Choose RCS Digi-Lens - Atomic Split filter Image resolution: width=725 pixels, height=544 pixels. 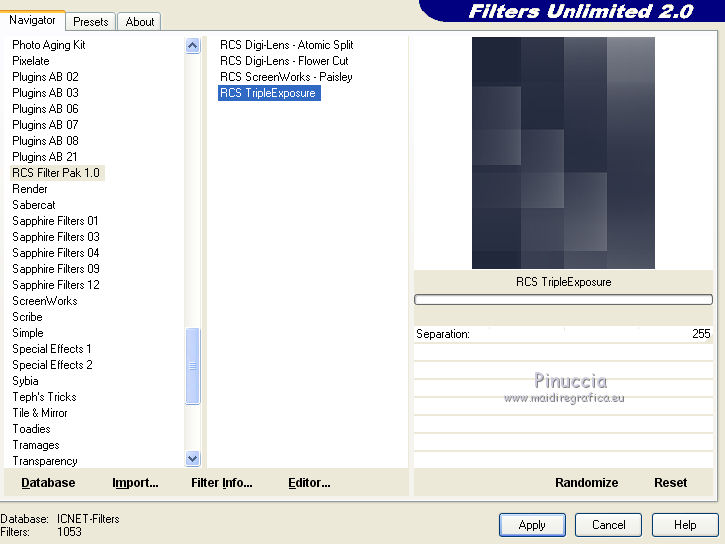[x=286, y=45]
